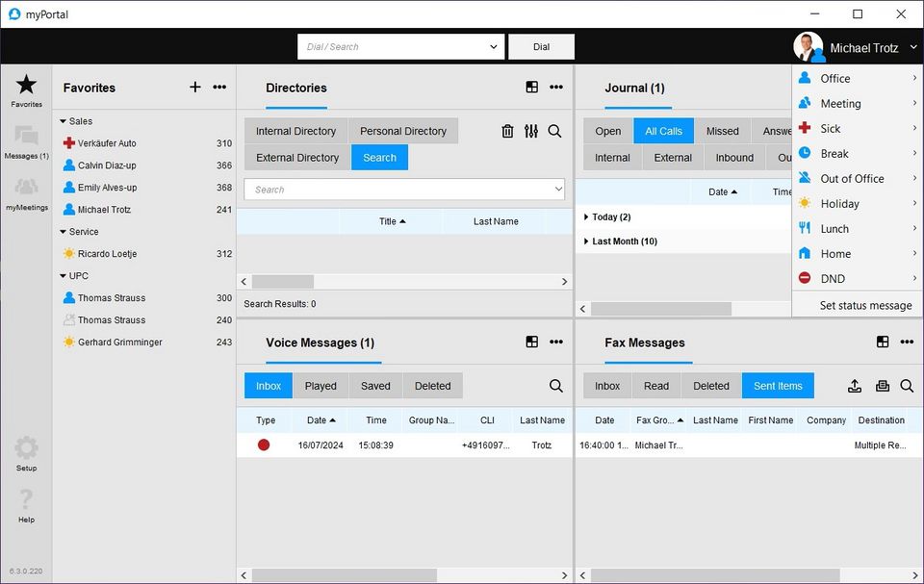Show Played voice messages
Viewport: 924px width, 584px height.
click(320, 385)
